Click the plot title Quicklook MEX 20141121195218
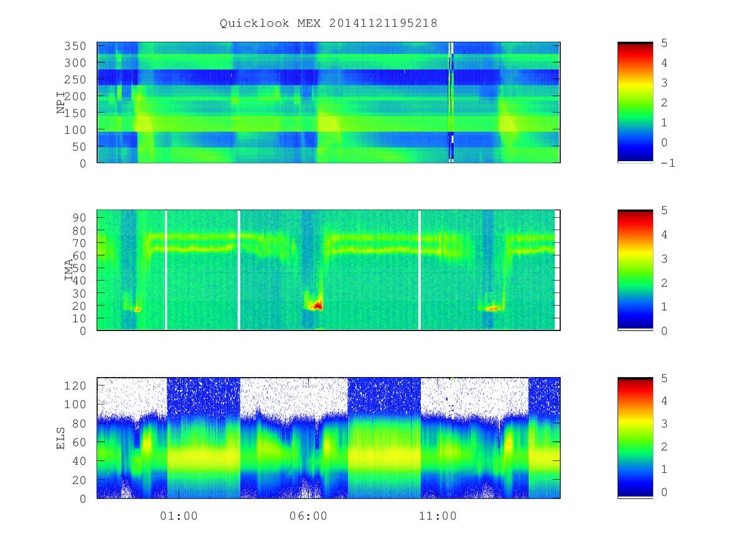Viewport: 747px width, 560px height. tap(329, 23)
